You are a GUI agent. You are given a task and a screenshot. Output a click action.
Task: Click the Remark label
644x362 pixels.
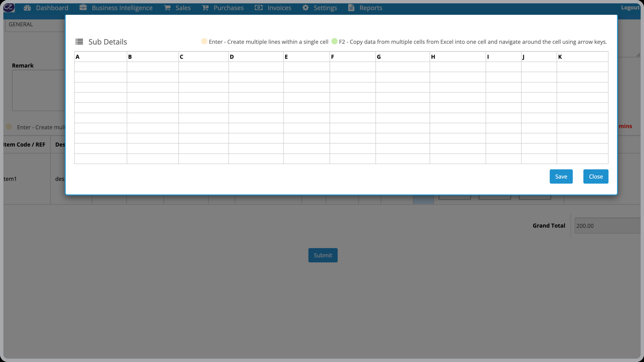pos(23,65)
